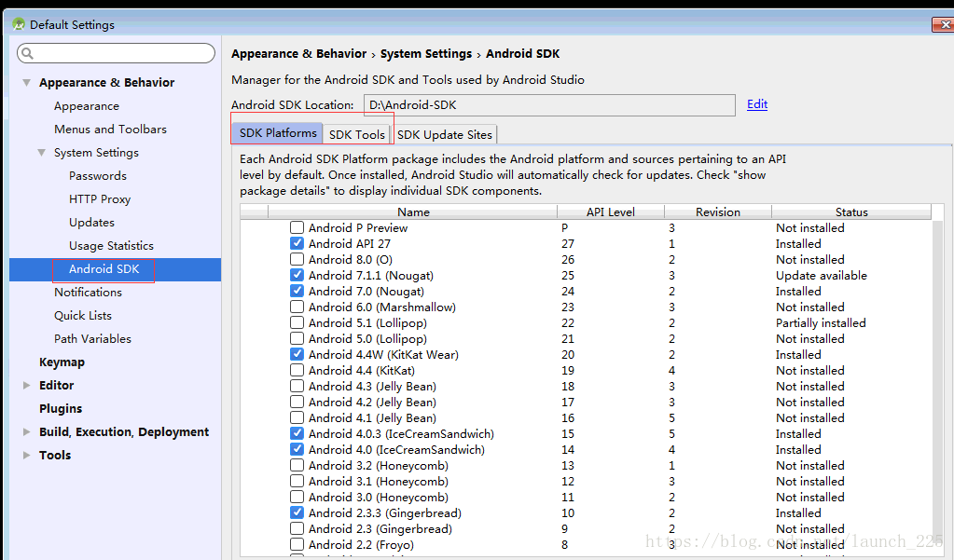Uncheck the Android 7.1.1 (Nougat) checkbox
The width and height of the screenshot is (954, 560).
click(297, 275)
